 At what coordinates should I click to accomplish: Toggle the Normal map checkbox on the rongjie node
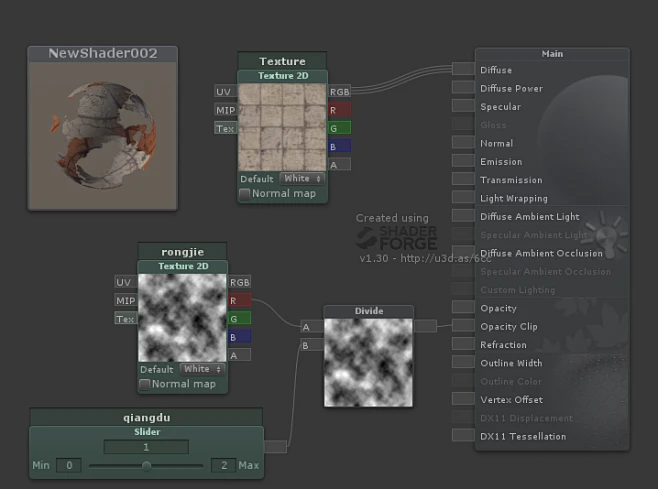[x=145, y=383]
